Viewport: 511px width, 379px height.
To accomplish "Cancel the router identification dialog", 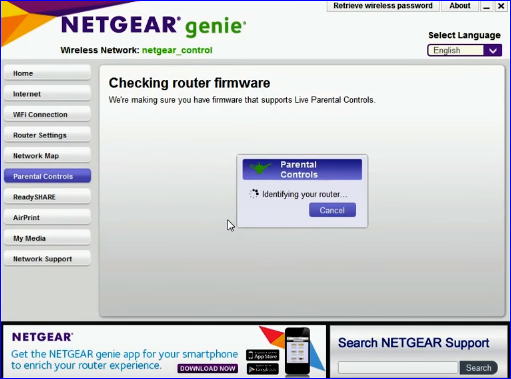I will pyautogui.click(x=332, y=210).
